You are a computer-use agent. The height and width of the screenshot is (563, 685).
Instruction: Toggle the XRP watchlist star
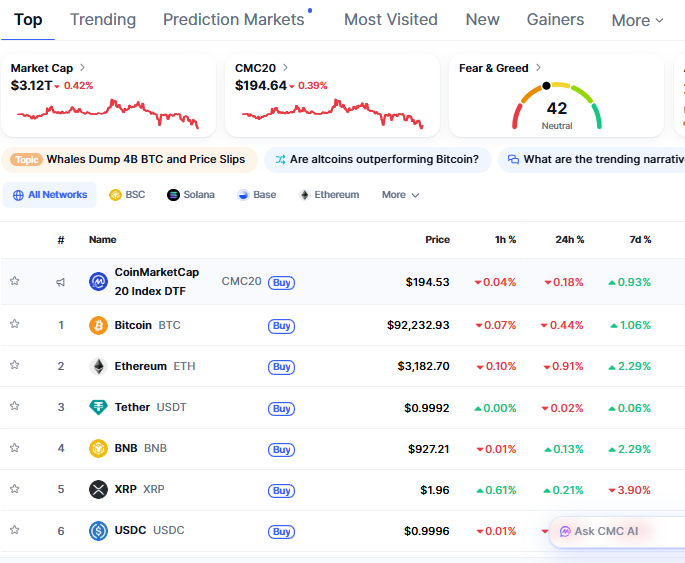15,488
